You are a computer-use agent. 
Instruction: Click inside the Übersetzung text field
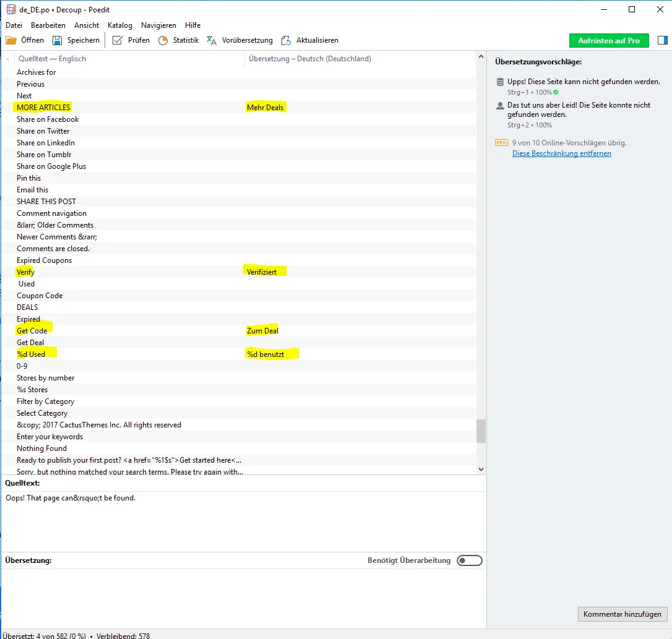(x=243, y=598)
